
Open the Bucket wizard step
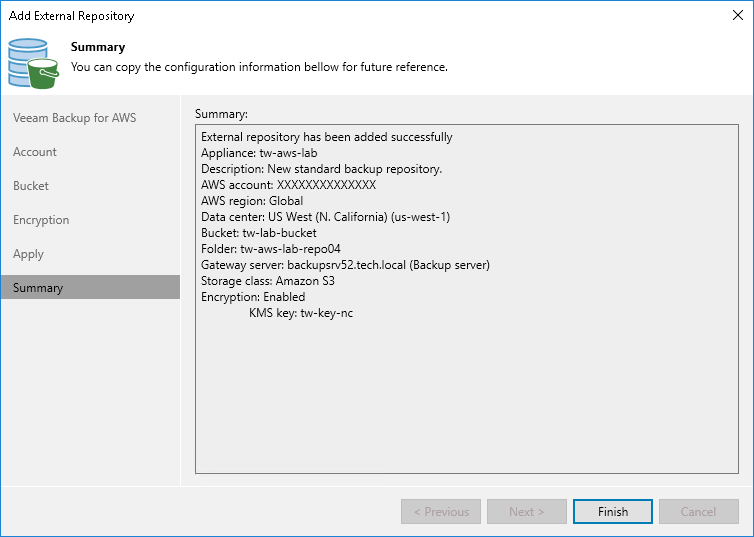pos(31,186)
